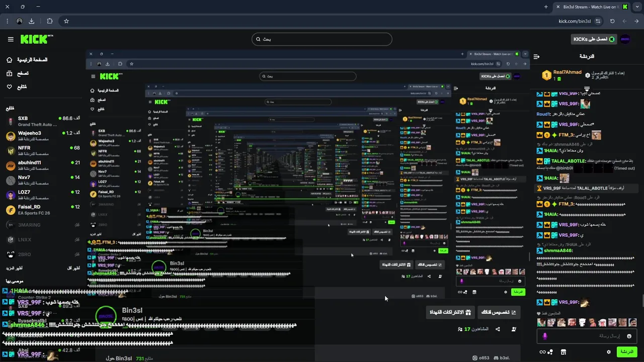Click the KICK logo

point(36,39)
